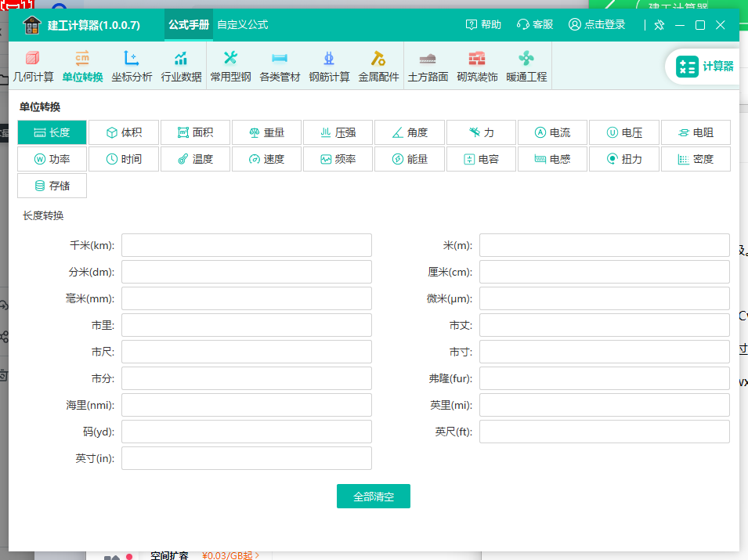Open the 几何计算 geometry calculation tool
This screenshot has width=748, height=560.
tap(33, 66)
